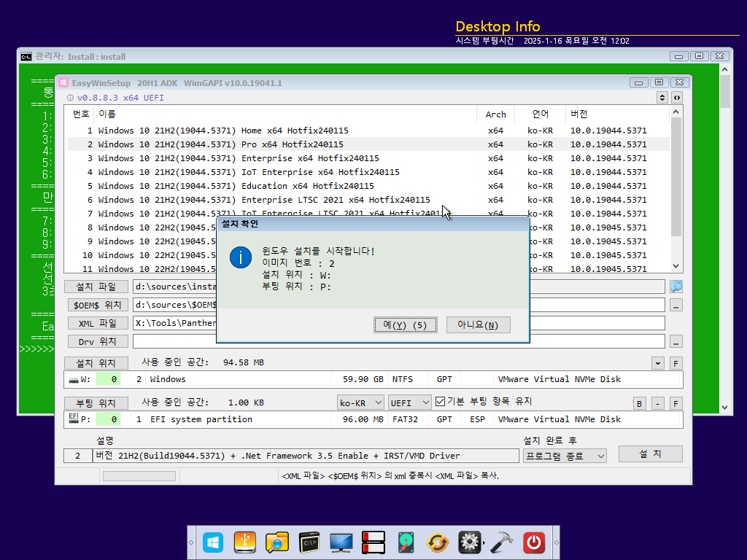The height and width of the screenshot is (560, 747).
Task: Open the 프로그램 종료 after-install dropdown
Action: click(x=565, y=456)
